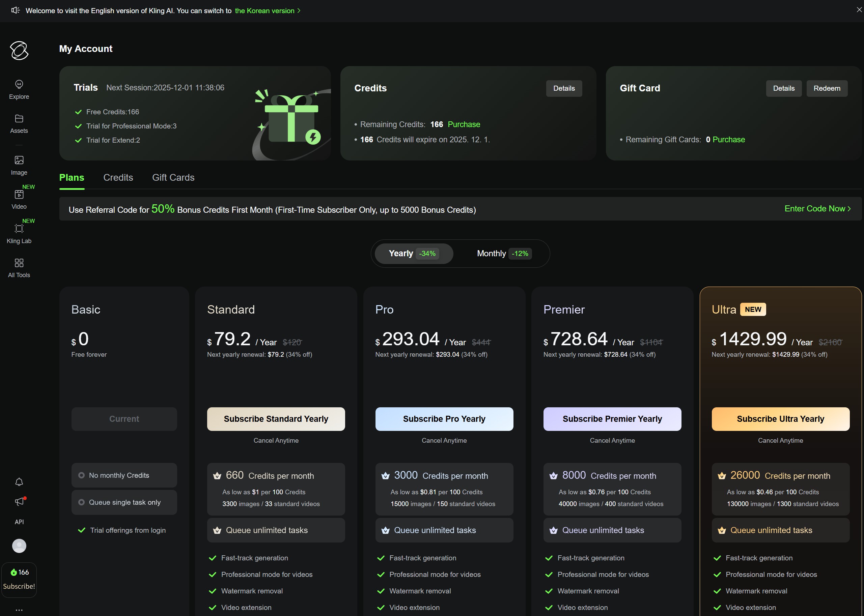Image resolution: width=864 pixels, height=616 pixels.
Task: Open your account avatar
Action: click(x=19, y=546)
